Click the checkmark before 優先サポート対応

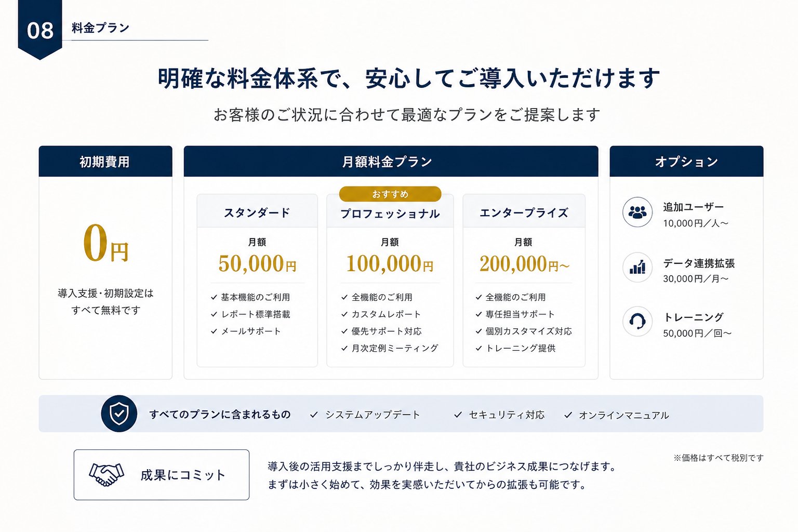pyautogui.click(x=344, y=331)
